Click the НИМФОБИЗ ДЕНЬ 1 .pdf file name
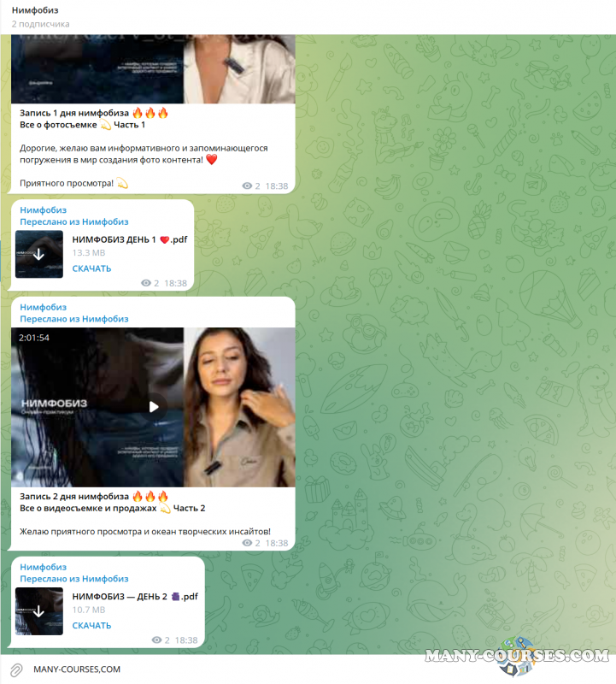616x684 pixels. click(x=129, y=239)
